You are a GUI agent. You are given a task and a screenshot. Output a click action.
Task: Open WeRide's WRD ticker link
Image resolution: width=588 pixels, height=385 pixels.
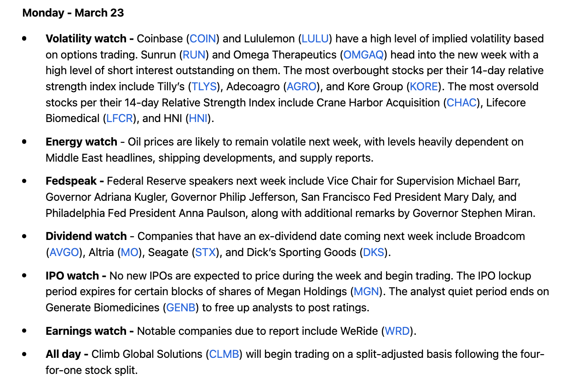[x=397, y=331]
